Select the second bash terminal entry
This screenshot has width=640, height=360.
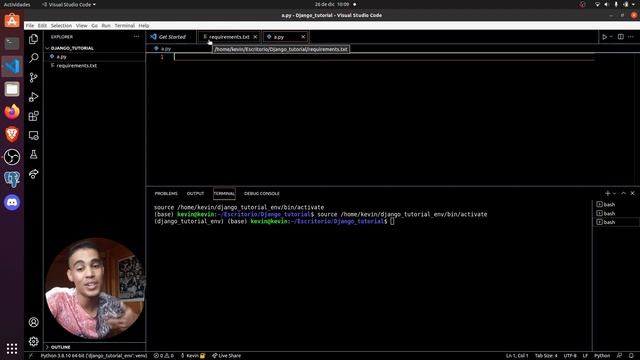point(615,213)
